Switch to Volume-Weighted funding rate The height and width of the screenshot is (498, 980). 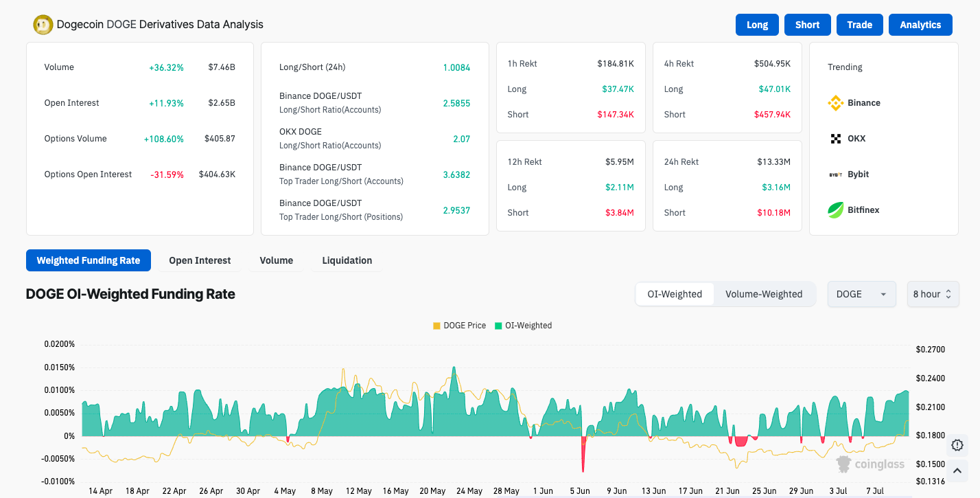click(x=763, y=294)
